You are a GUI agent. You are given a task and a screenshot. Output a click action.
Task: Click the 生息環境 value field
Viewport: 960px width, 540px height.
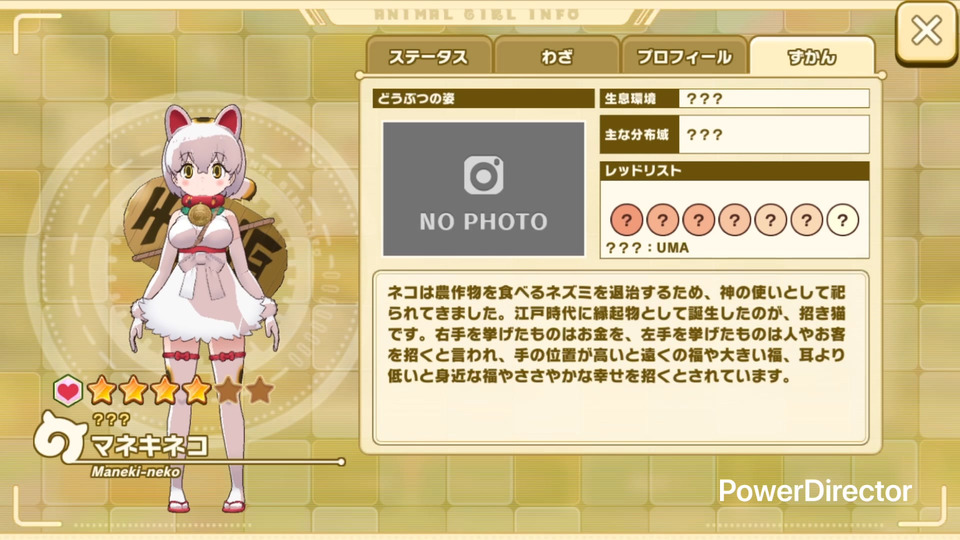coord(774,99)
